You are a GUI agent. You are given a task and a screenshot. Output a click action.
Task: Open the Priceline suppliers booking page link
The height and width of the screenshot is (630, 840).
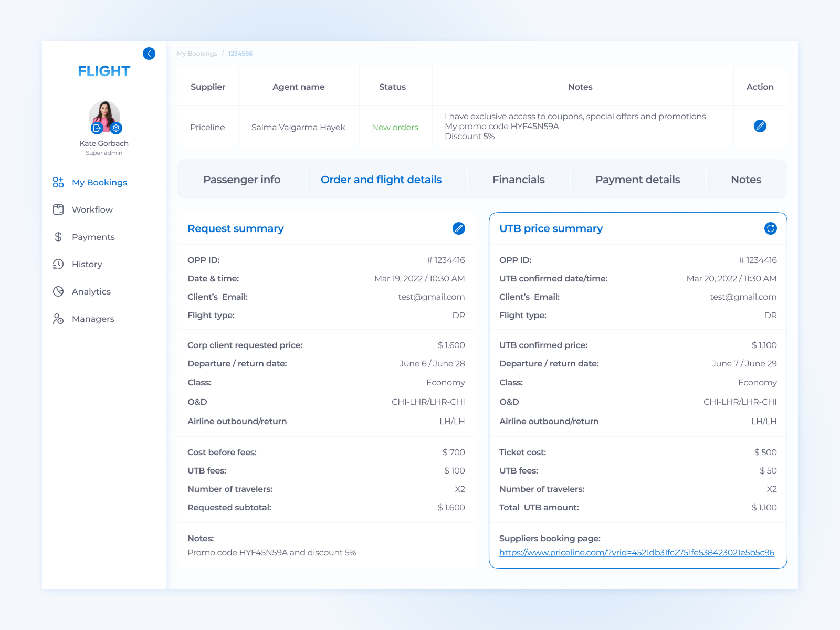tap(637, 552)
